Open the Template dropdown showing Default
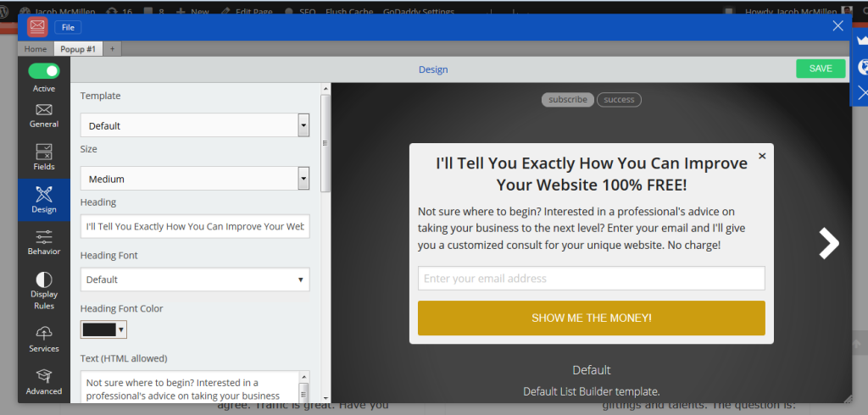Image resolution: width=868 pixels, height=415 pixels. click(195, 125)
